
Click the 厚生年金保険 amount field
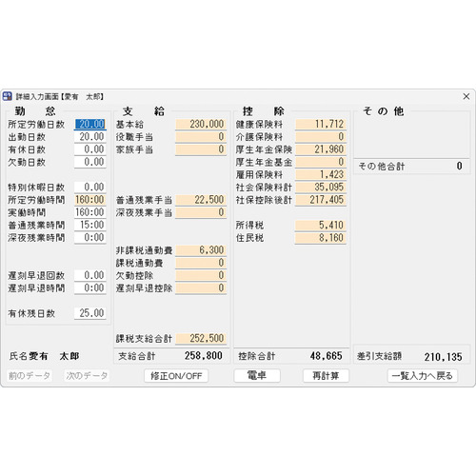click(321, 149)
